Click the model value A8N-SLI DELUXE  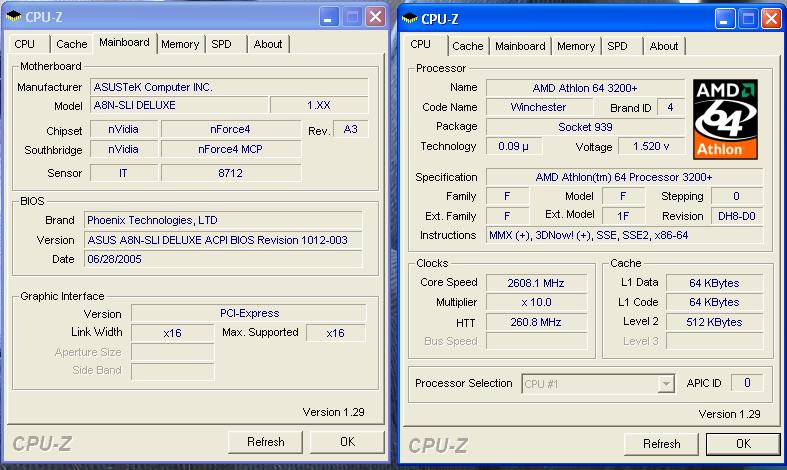pos(179,105)
